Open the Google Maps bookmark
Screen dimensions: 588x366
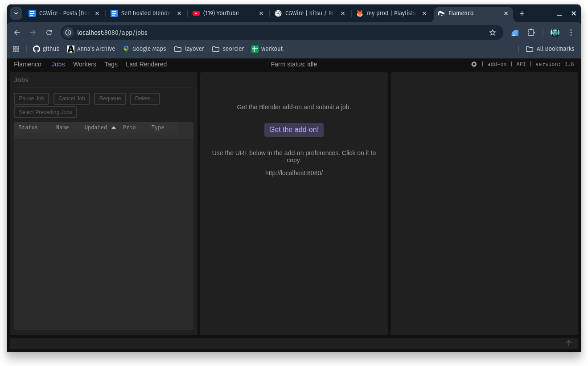[x=144, y=49]
